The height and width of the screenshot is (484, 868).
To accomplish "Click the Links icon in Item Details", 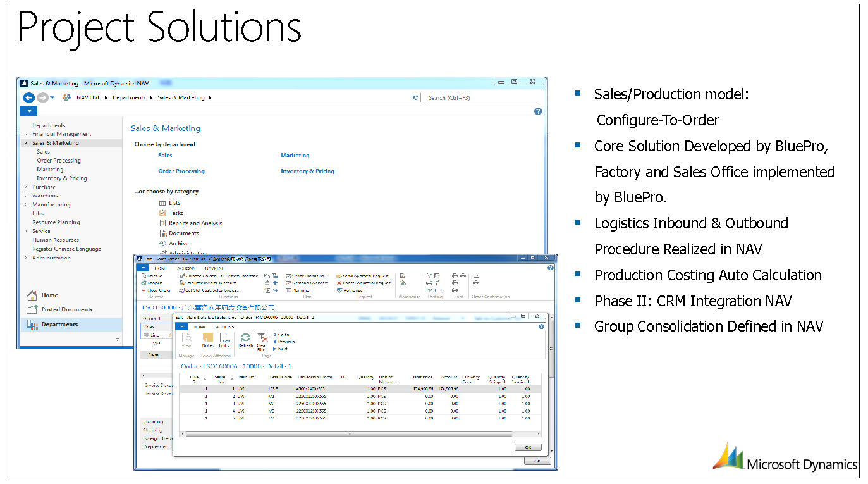I will coord(224,339).
